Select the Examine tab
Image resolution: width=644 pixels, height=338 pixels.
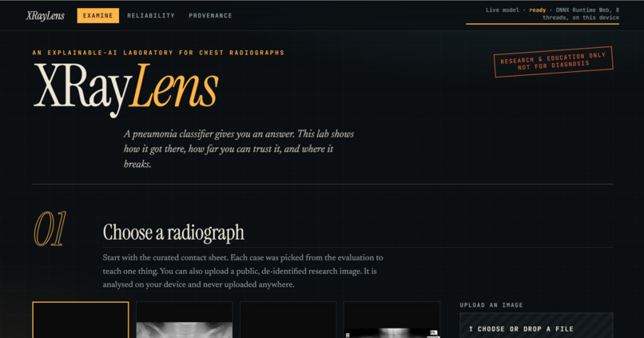(97, 16)
